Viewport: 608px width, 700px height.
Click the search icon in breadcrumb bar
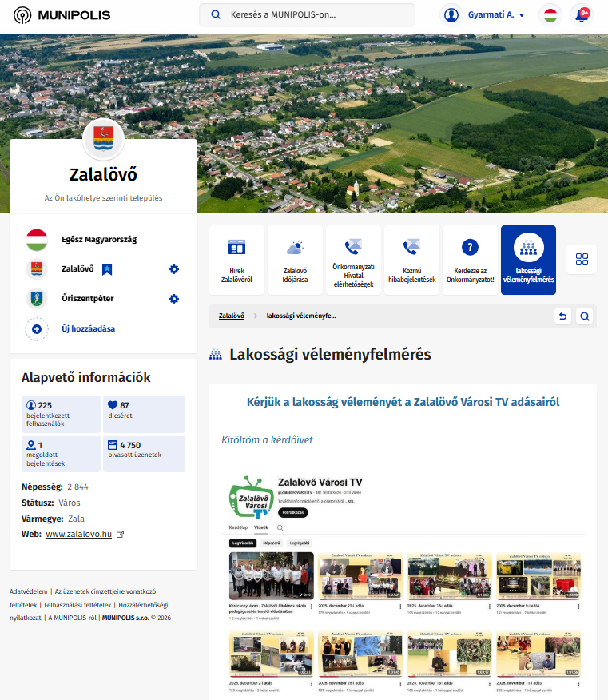[x=585, y=316]
